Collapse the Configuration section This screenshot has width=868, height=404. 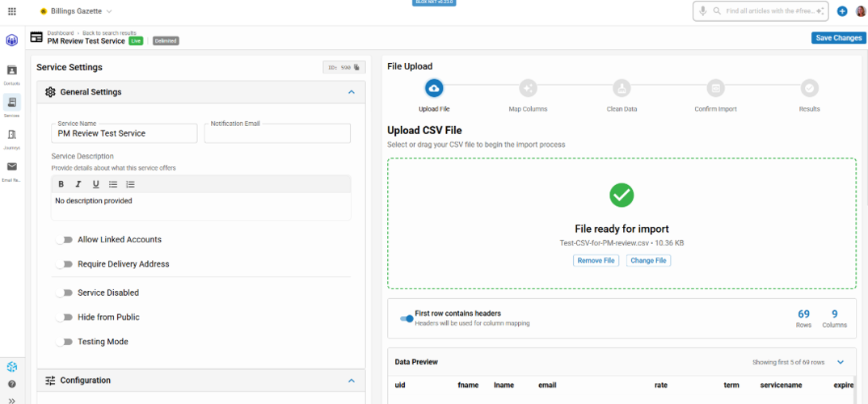(x=351, y=381)
